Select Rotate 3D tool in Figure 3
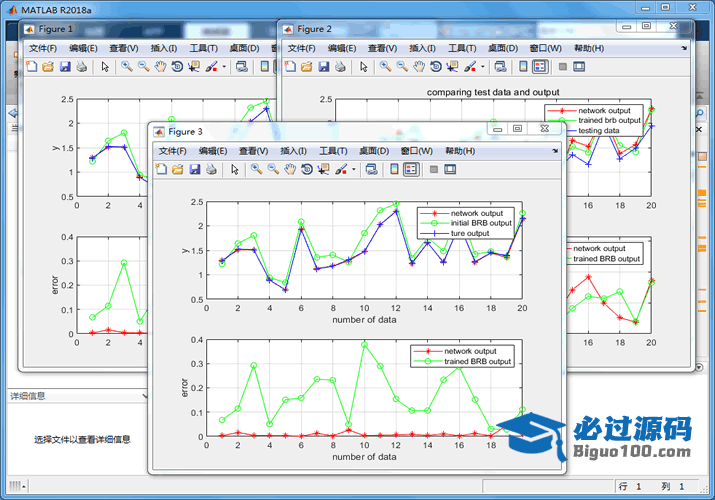This screenshot has height=500, width=715. [307, 170]
